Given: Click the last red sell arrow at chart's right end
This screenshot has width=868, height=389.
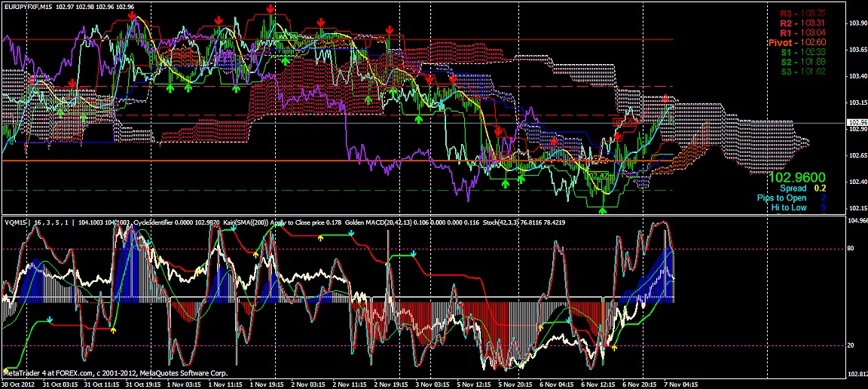Looking at the screenshot, I should (x=666, y=100).
